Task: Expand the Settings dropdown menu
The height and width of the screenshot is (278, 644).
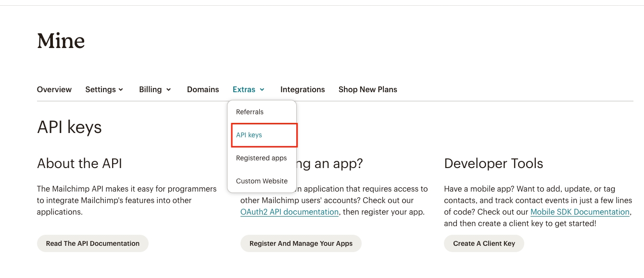Action: [x=104, y=89]
